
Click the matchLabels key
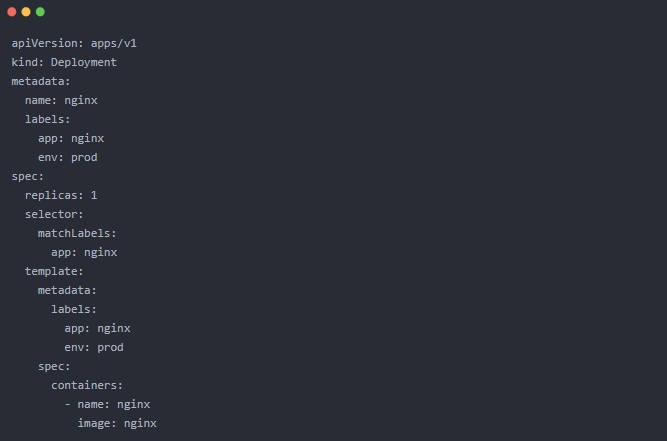click(77, 233)
